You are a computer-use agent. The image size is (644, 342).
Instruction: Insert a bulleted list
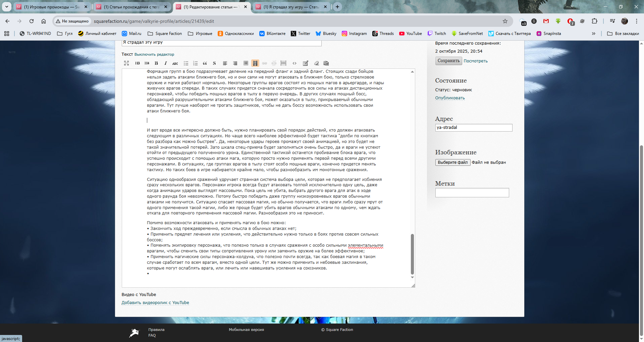coord(186,63)
